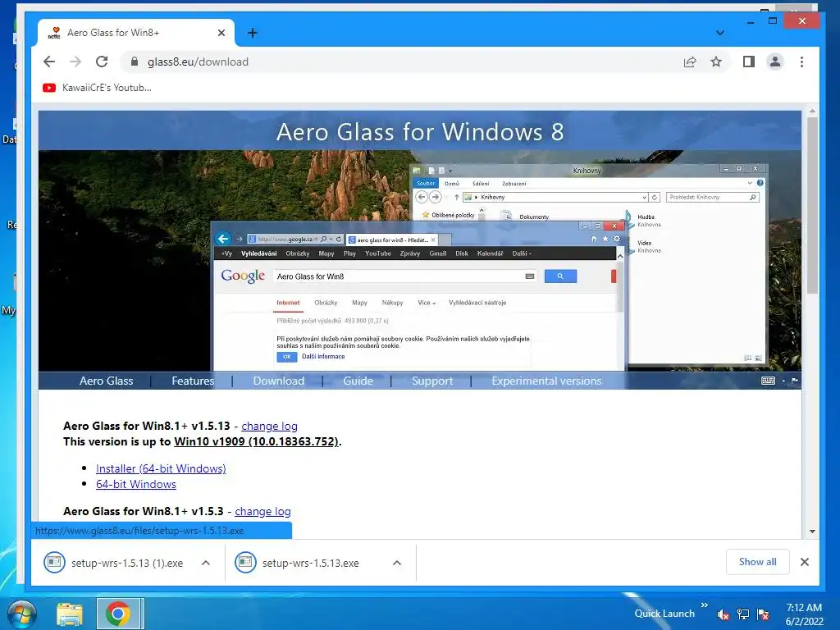Expand the Quick Launch chevron
This screenshot has width=840, height=630.
tap(705, 605)
